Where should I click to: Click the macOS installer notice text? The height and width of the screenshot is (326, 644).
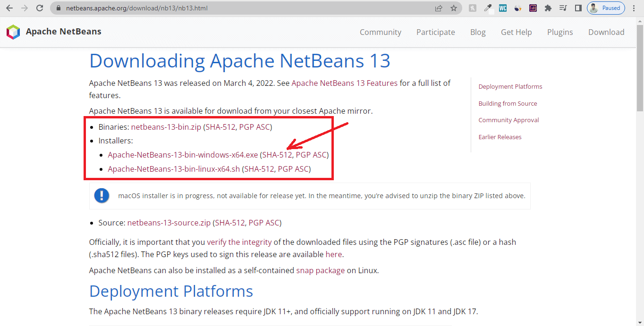322,196
